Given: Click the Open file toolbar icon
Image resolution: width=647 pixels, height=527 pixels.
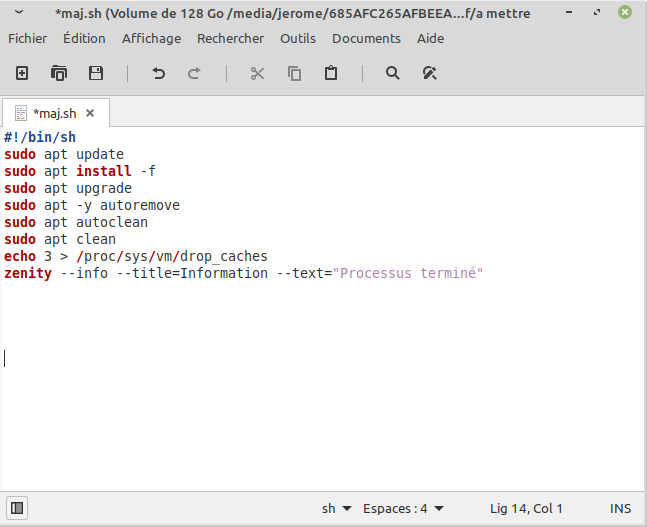Looking at the screenshot, I should tap(59, 73).
